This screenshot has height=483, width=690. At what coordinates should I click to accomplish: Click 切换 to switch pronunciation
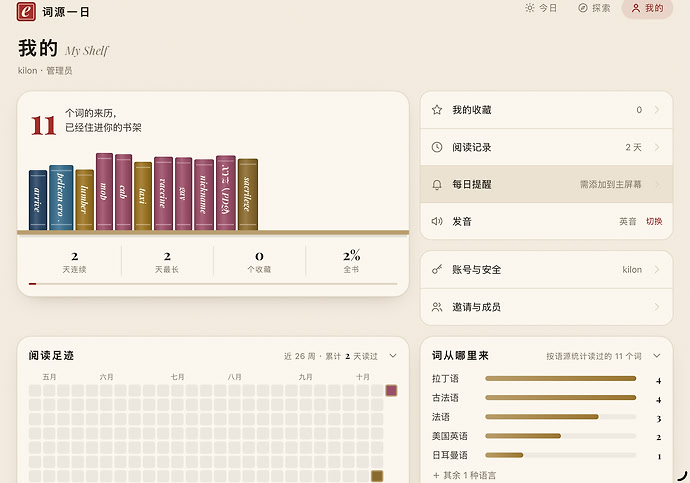(654, 221)
